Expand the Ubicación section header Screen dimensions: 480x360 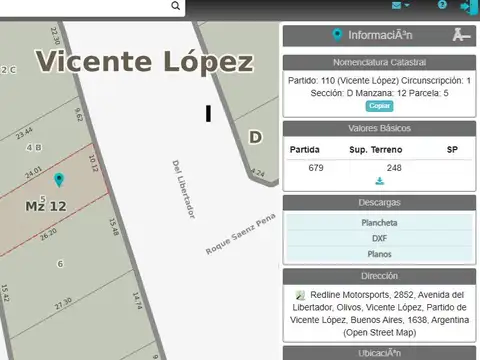379,353
